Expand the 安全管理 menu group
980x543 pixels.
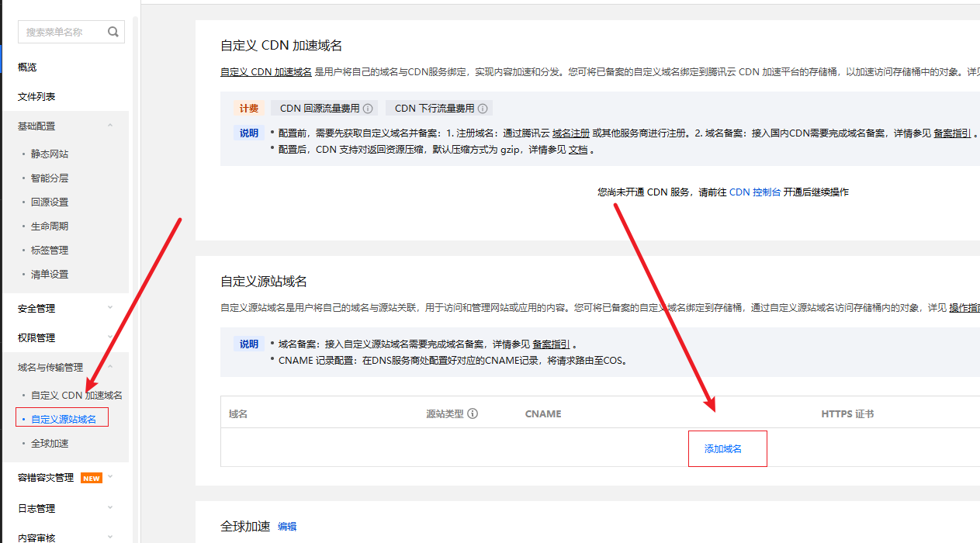pos(110,308)
